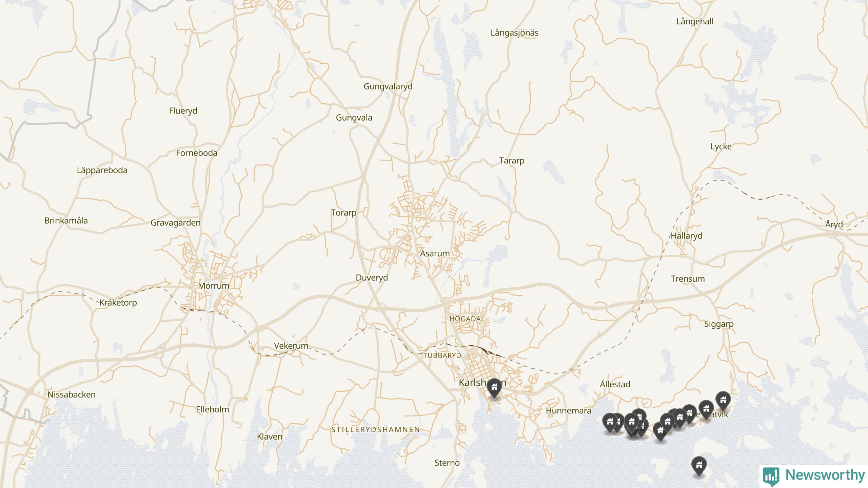Select the easternmost house marker on the coast
The height and width of the screenshot is (488, 868).
[x=723, y=401]
